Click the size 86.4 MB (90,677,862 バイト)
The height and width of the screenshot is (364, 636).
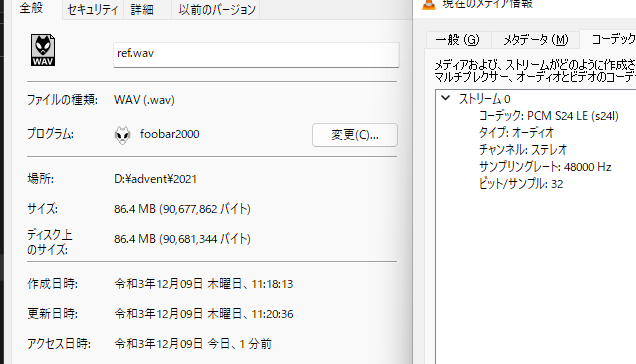pos(182,209)
